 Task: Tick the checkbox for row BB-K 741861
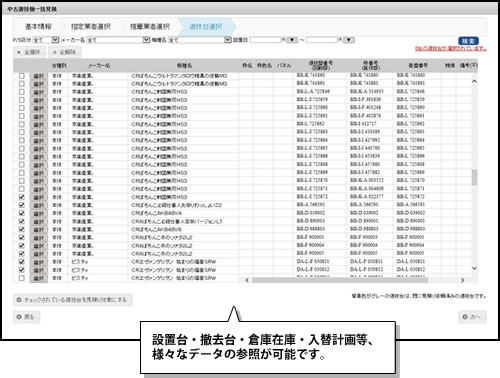[22, 84]
